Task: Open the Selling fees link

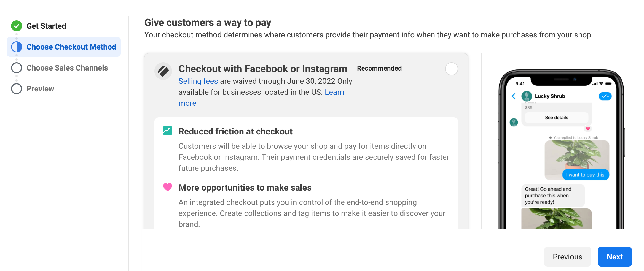Action: [x=198, y=81]
